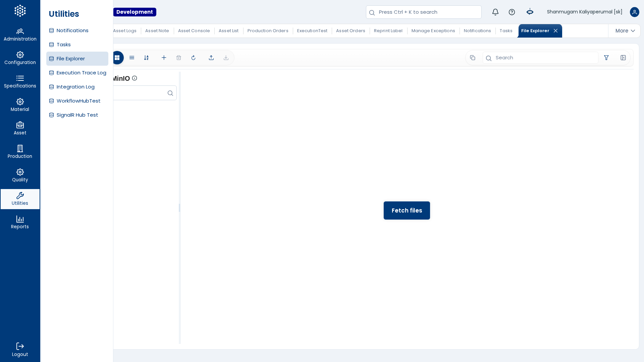Click the sort order icon
The height and width of the screenshot is (362, 644).
click(146, 58)
